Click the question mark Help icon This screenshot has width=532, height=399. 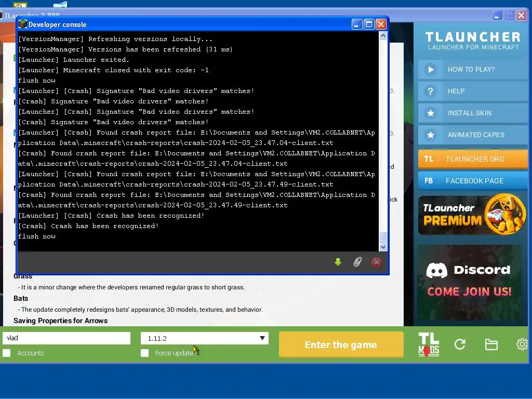pyautogui.click(x=431, y=91)
